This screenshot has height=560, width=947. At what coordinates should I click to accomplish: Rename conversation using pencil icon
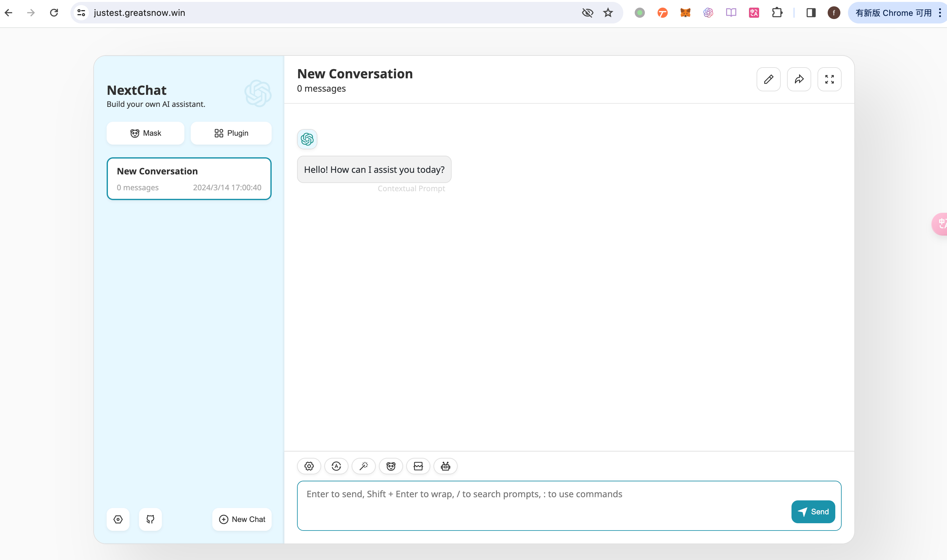(768, 79)
